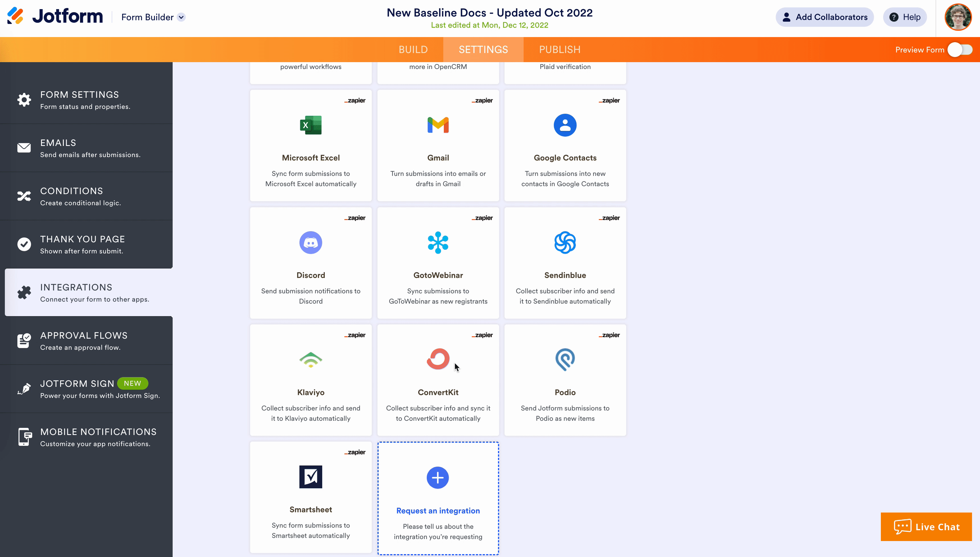Click the GotoWebinar card title
The height and width of the screenshot is (557, 980).
pos(438,275)
